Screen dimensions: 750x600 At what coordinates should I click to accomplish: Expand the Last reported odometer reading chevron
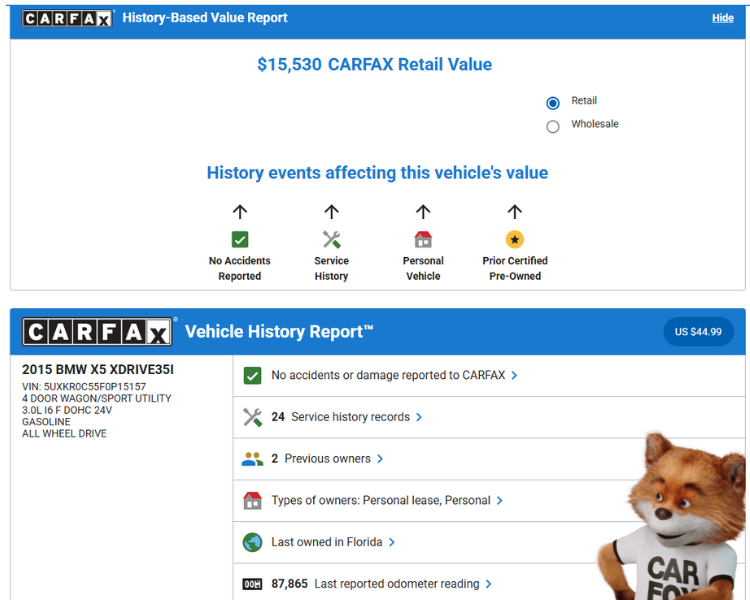[x=488, y=584]
